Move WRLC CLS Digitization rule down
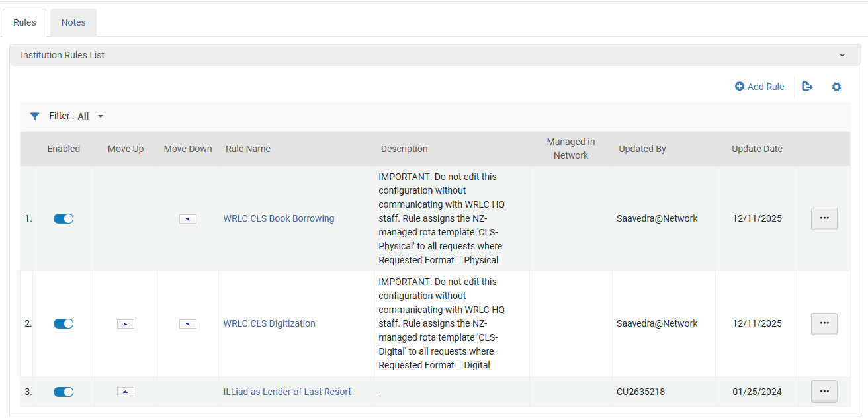 [188, 324]
